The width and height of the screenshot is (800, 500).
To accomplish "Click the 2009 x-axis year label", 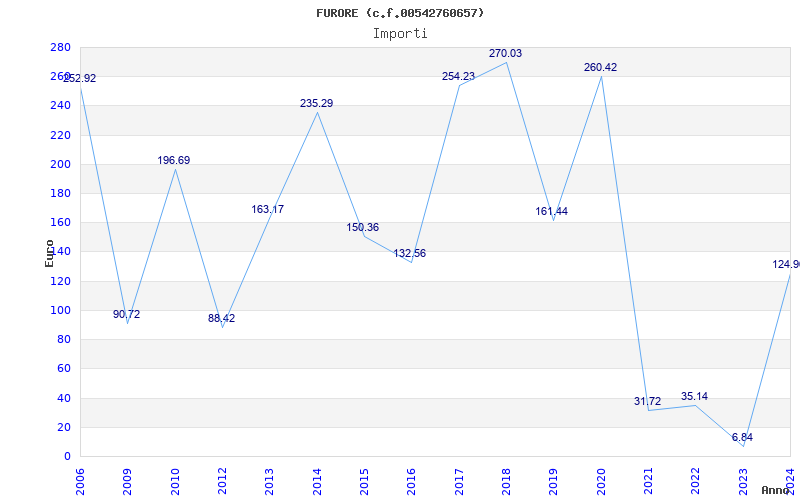I will pyautogui.click(x=128, y=482).
